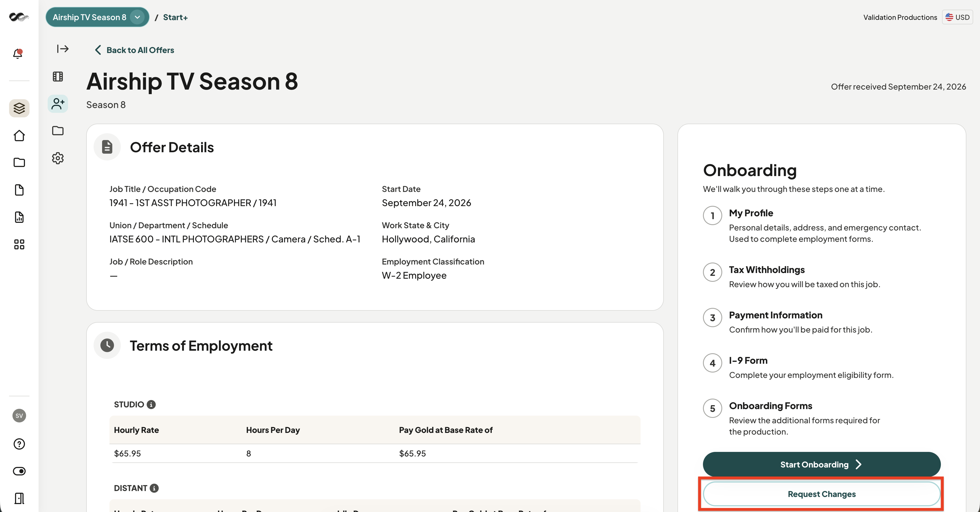The image size is (980, 512).
Task: Open the folder icon in secondary sidebar
Action: click(x=58, y=131)
